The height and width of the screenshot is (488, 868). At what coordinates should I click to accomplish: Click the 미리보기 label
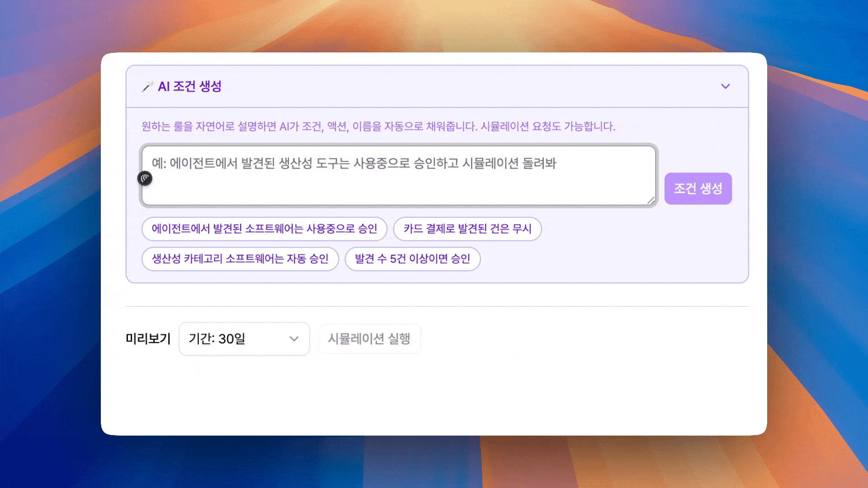[x=148, y=339]
